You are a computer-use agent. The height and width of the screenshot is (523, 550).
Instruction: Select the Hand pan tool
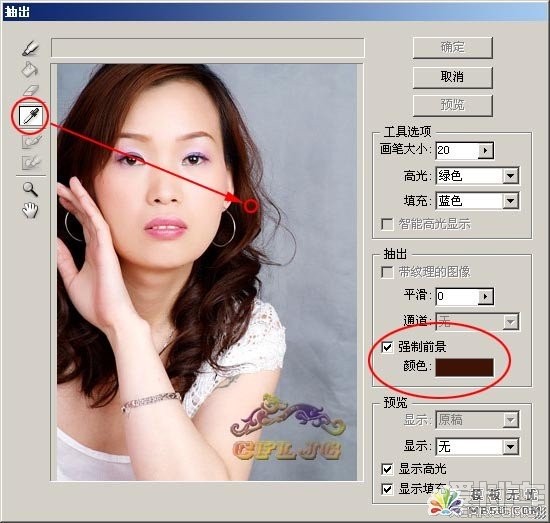coord(30,210)
